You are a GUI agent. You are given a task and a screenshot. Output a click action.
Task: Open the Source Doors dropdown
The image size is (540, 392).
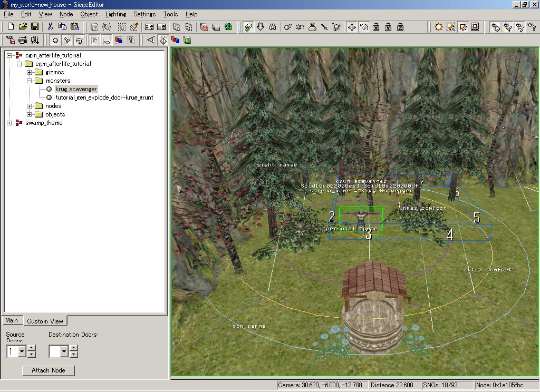[22, 351]
